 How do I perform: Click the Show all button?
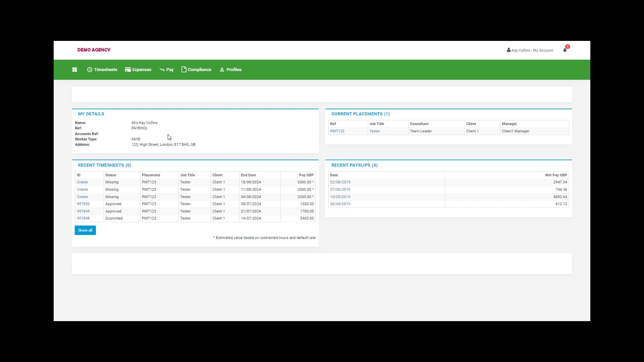click(x=85, y=230)
